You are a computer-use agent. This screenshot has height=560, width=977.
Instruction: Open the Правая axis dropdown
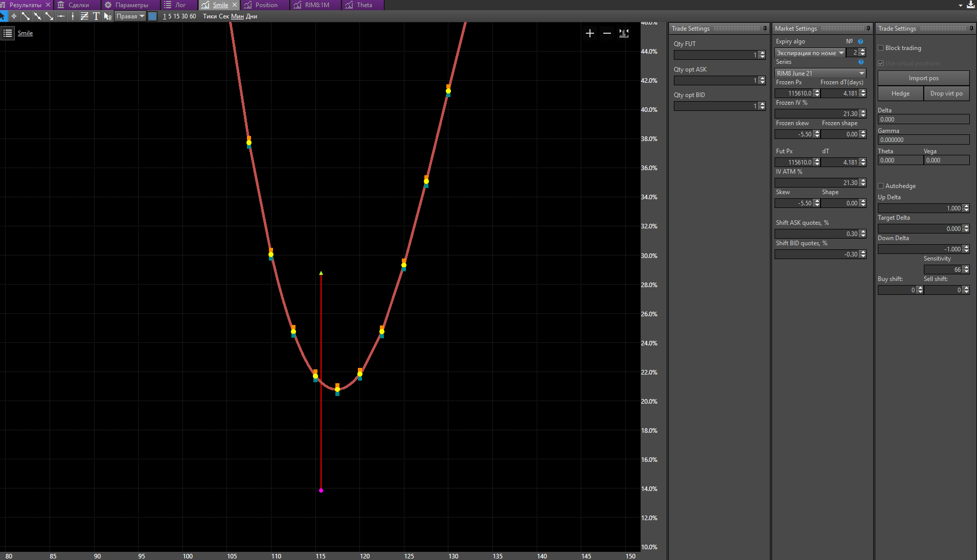click(x=130, y=16)
